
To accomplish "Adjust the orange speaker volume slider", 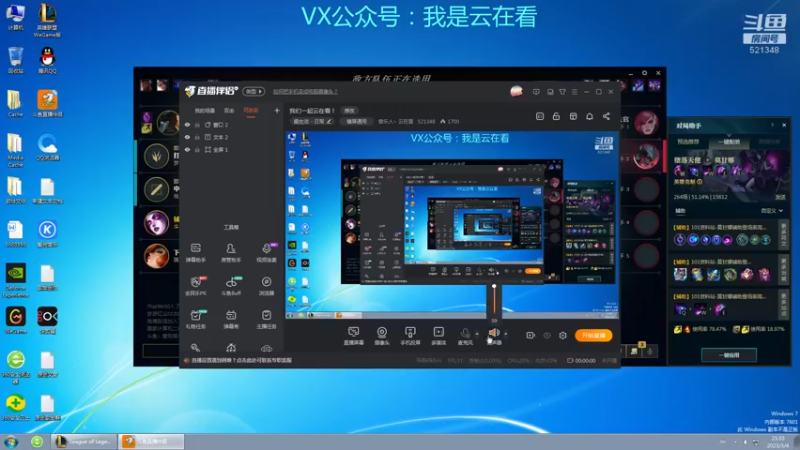I will [494, 301].
